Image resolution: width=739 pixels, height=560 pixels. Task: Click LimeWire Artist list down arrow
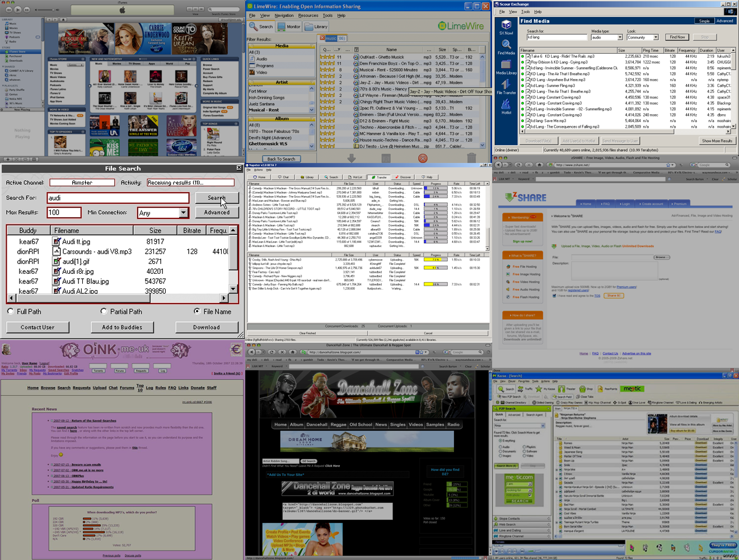[312, 110]
